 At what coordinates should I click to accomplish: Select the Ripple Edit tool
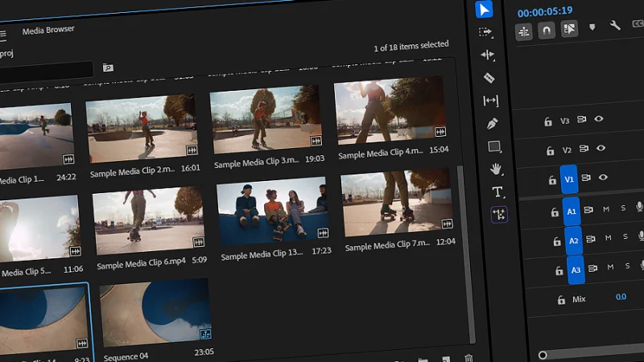(x=488, y=55)
